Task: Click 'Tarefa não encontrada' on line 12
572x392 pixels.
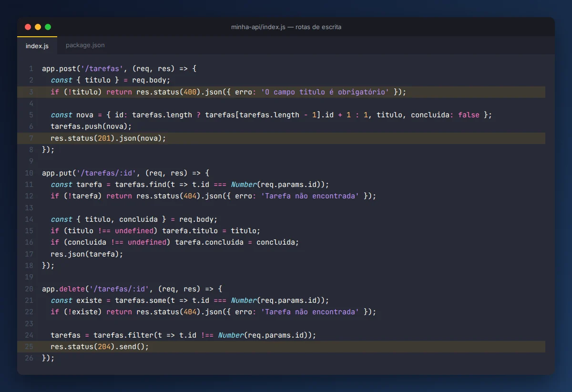Action: coord(310,196)
